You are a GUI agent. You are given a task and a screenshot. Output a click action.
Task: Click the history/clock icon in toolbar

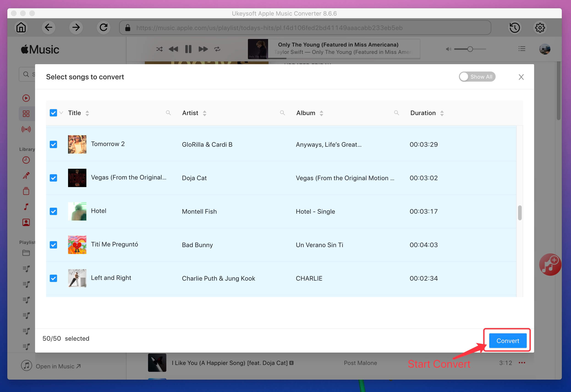[x=516, y=27]
